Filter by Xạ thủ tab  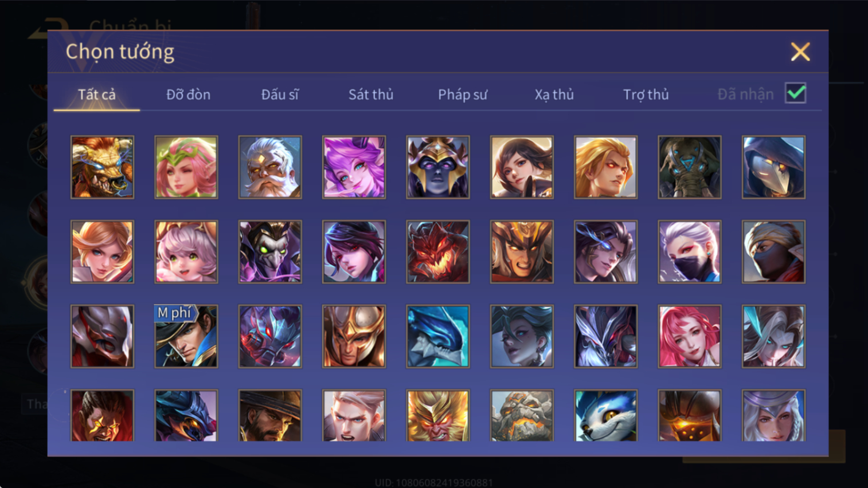pos(554,95)
